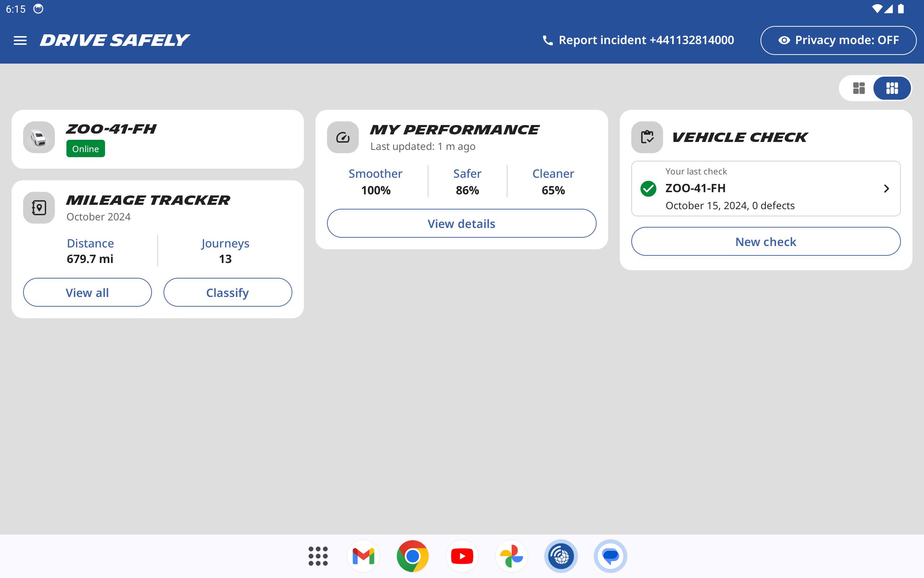The height and width of the screenshot is (578, 924).
Task: Open the globe radar app in taskbar
Action: coord(561,556)
